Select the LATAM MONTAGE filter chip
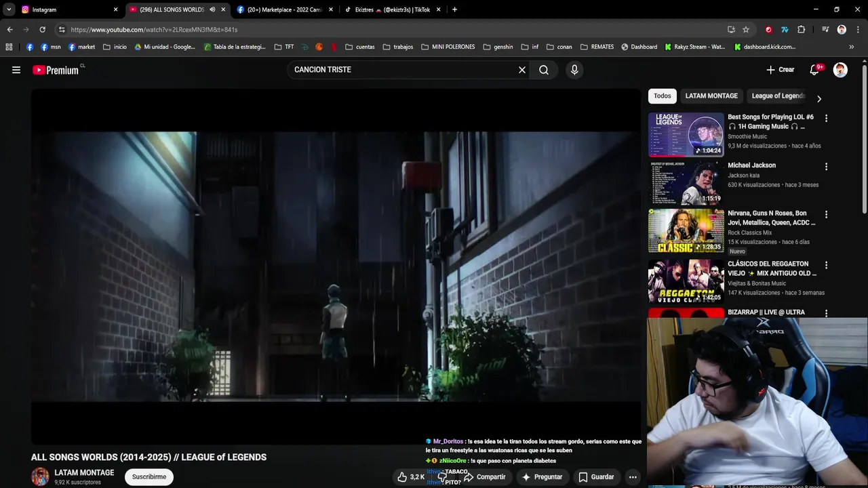Screen dimensions: 868x488 point(711,96)
